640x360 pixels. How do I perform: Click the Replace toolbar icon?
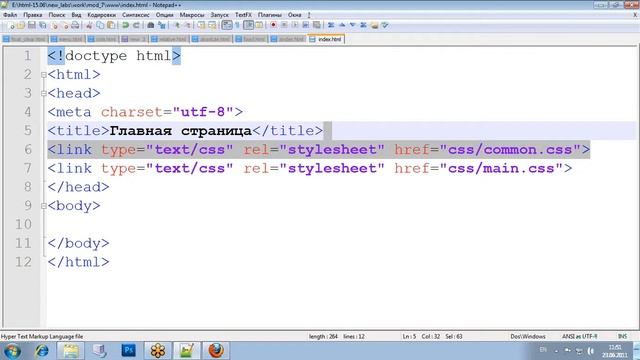coord(162,25)
